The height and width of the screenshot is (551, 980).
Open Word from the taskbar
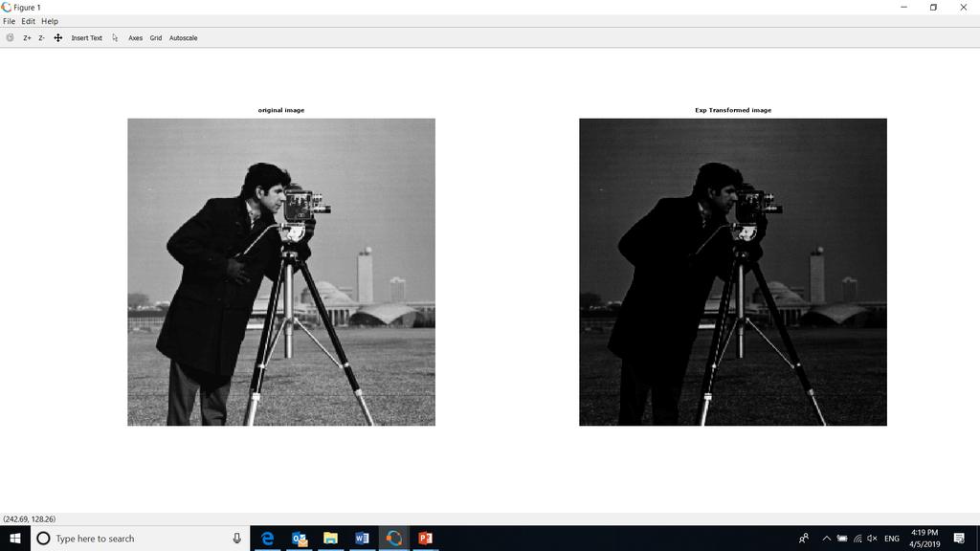point(362,539)
